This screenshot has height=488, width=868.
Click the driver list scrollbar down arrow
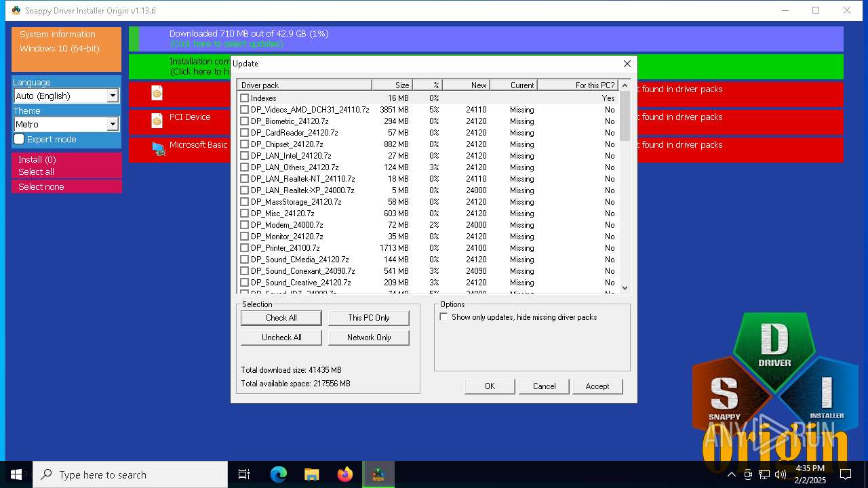tap(625, 288)
